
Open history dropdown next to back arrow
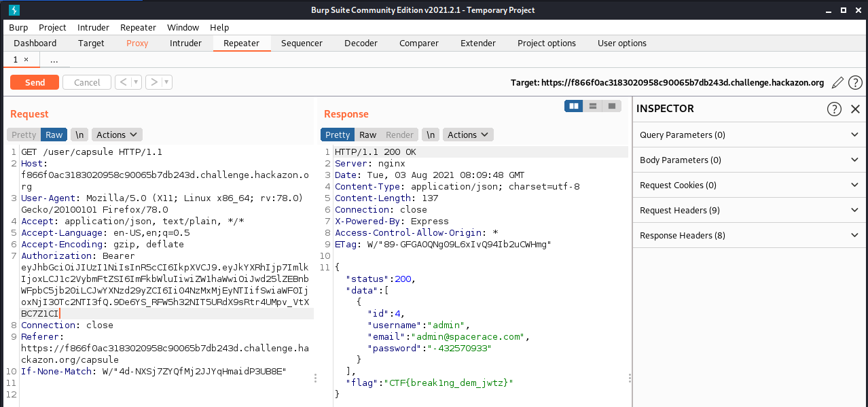point(136,82)
